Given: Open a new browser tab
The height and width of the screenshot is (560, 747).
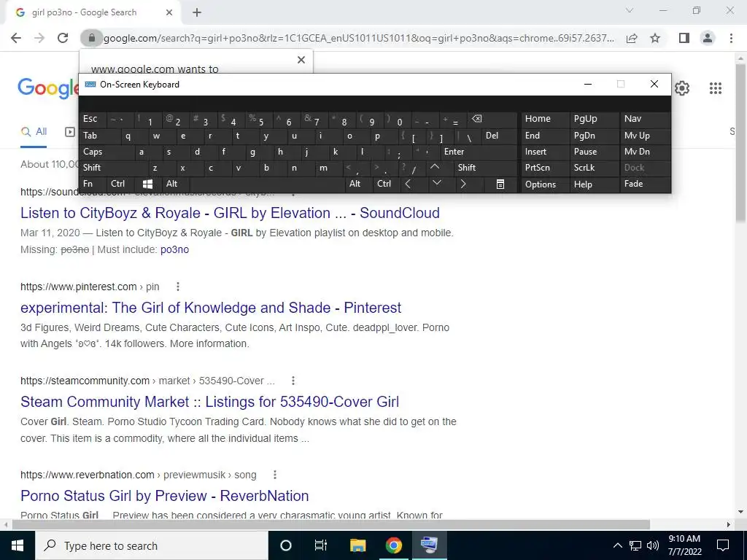Looking at the screenshot, I should click(197, 13).
